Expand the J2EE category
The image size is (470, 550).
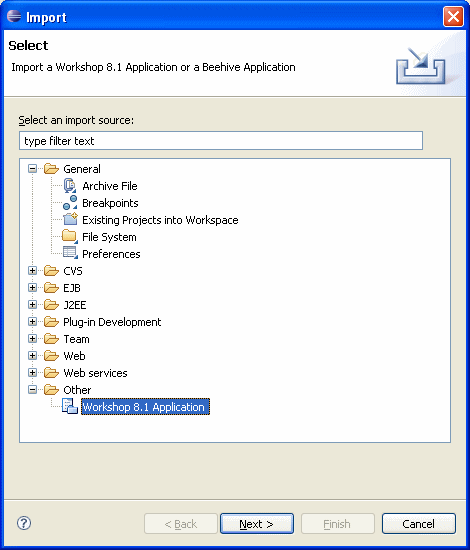[x=32, y=305]
